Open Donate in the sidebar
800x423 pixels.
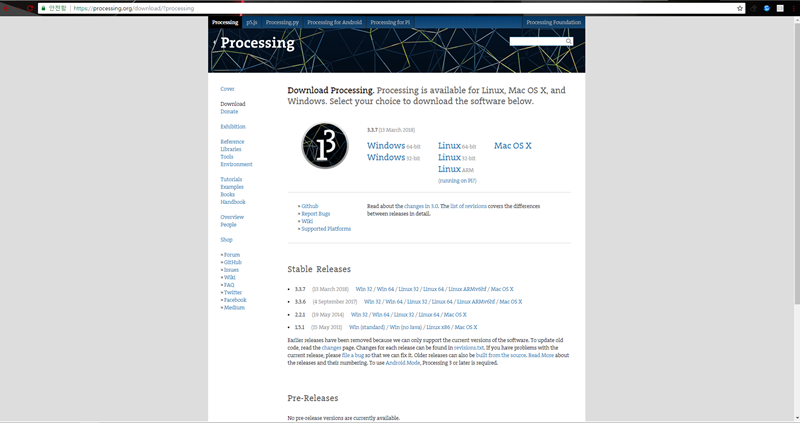pos(229,111)
